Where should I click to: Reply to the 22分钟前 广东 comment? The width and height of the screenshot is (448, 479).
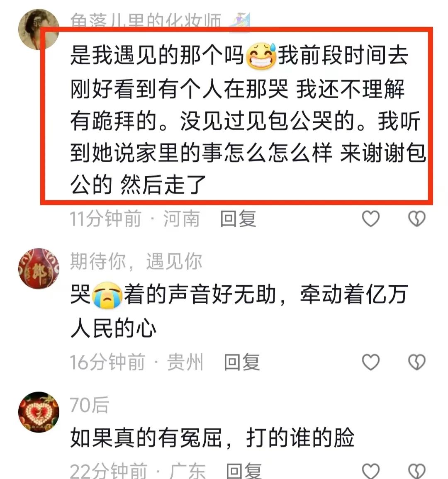pyautogui.click(x=244, y=471)
